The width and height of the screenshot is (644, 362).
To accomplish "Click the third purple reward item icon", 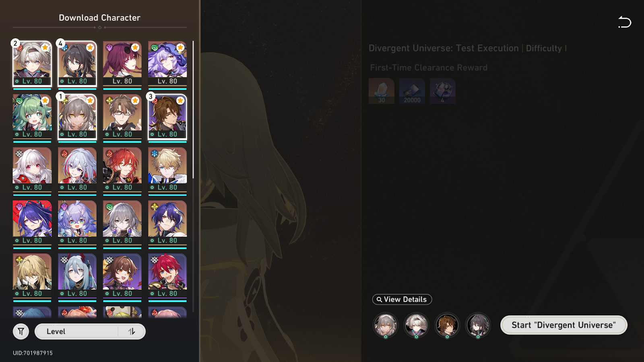I will click(443, 91).
